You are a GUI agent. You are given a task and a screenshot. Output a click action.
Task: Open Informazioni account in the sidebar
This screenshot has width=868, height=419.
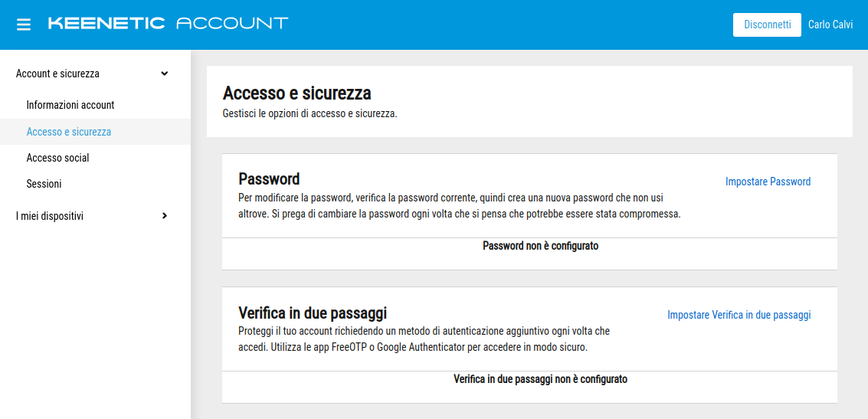click(70, 105)
